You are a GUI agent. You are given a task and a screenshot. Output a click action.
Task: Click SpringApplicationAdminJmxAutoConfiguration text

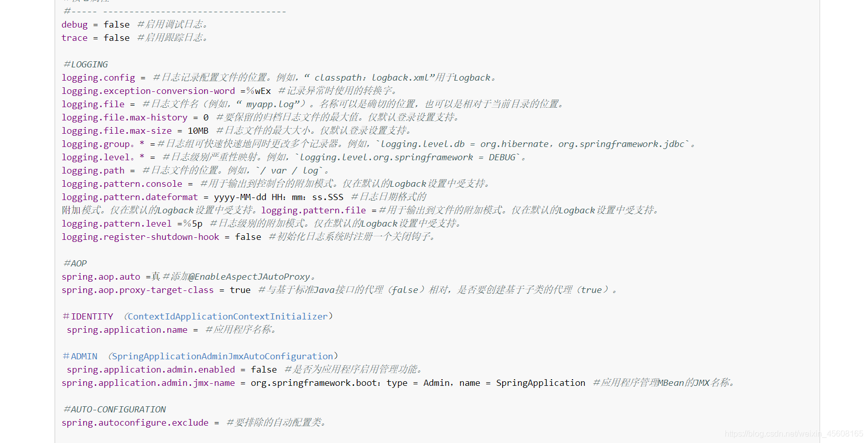coord(222,356)
